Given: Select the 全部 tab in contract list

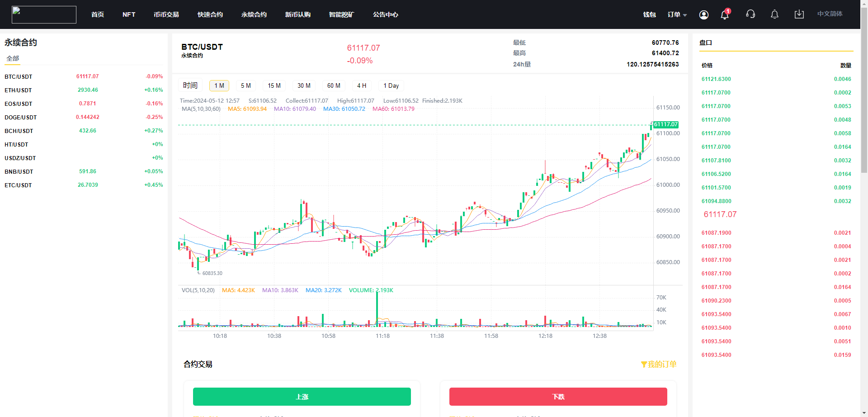Looking at the screenshot, I should point(13,58).
